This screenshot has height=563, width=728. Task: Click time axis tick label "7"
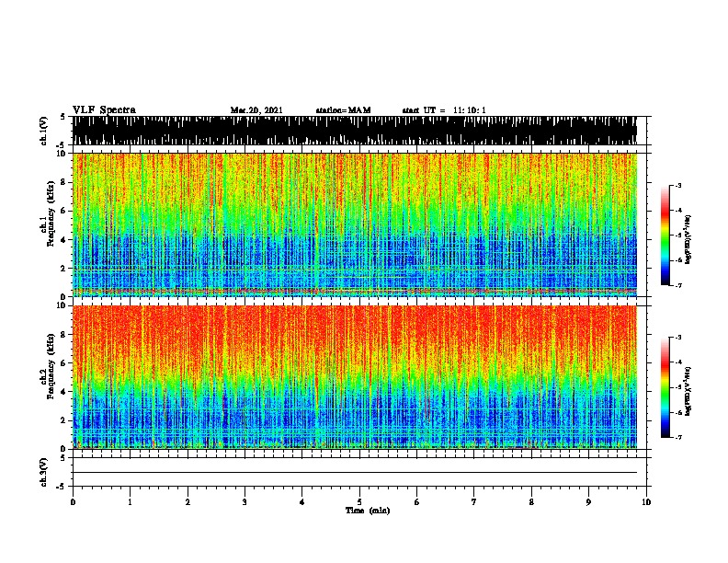coord(474,502)
